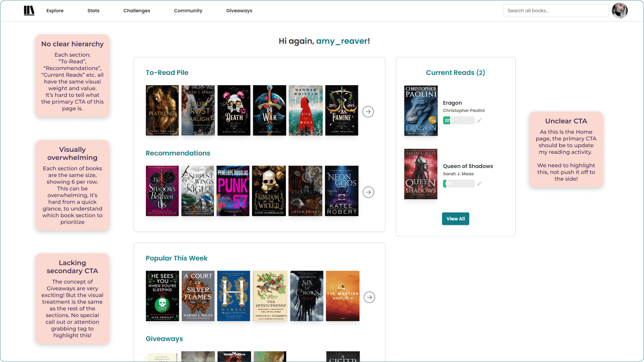
Task: Focus the Search all books field
Action: [555, 11]
